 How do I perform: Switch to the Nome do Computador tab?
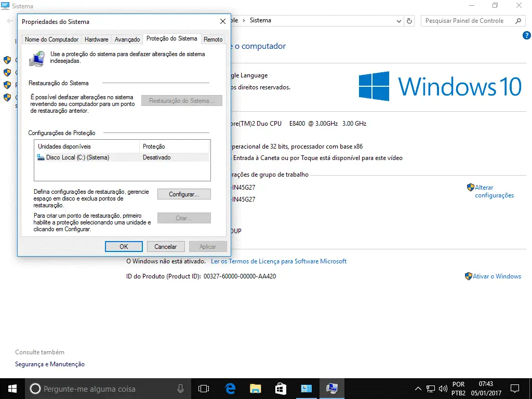tap(51, 39)
